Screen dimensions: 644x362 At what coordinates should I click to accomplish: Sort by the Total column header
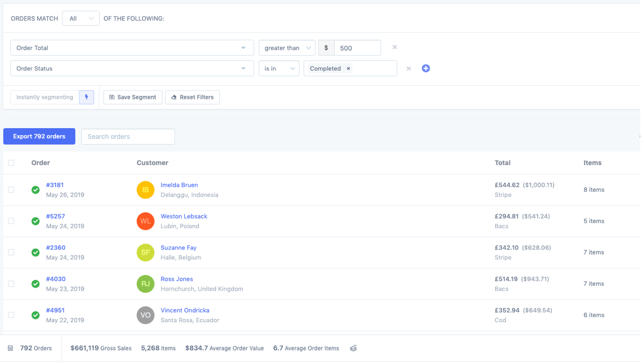click(x=502, y=162)
